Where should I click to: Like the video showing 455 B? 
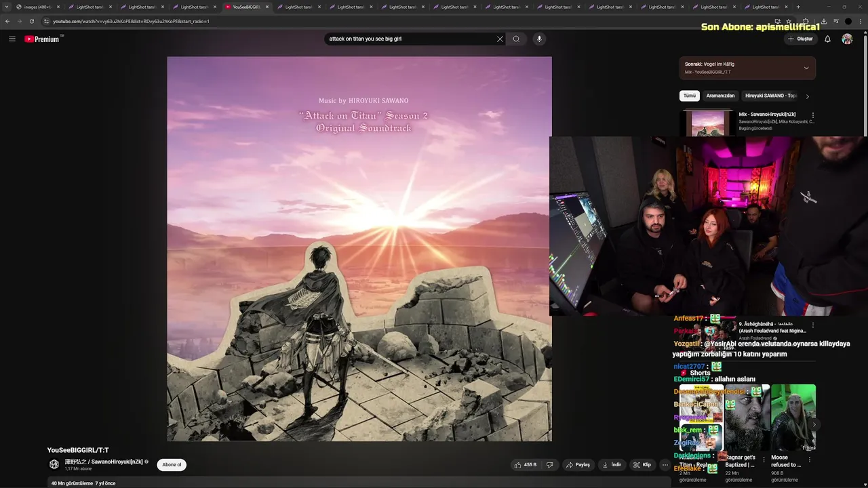(525, 465)
